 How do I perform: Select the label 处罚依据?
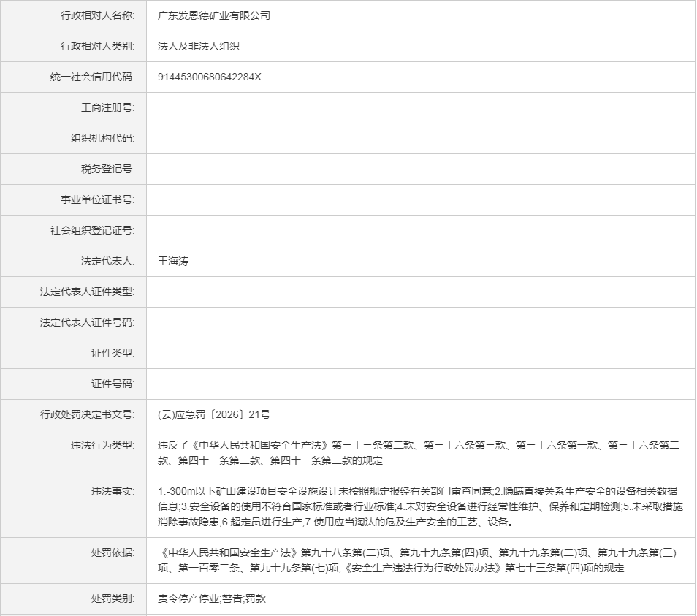coord(113,552)
